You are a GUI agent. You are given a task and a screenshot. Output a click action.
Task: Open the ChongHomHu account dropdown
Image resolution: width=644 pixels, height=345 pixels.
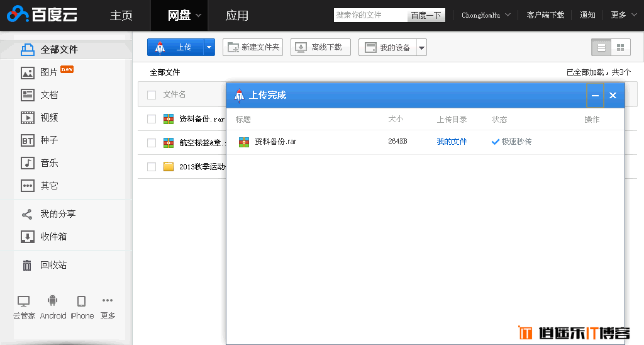(x=486, y=15)
